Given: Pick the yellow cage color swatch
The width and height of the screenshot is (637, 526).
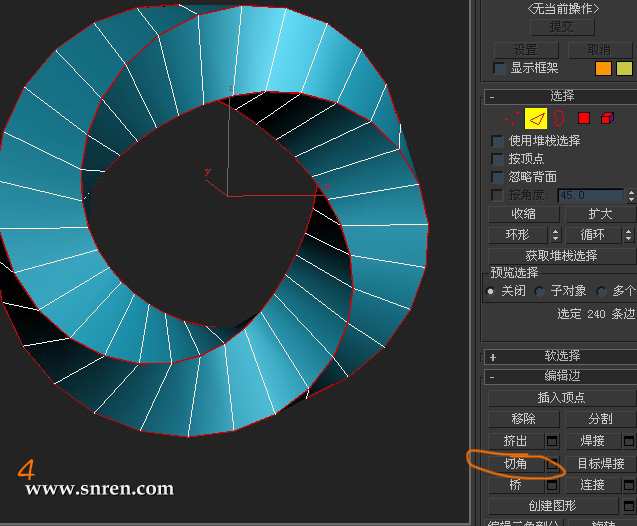Looking at the screenshot, I should pos(624,68).
